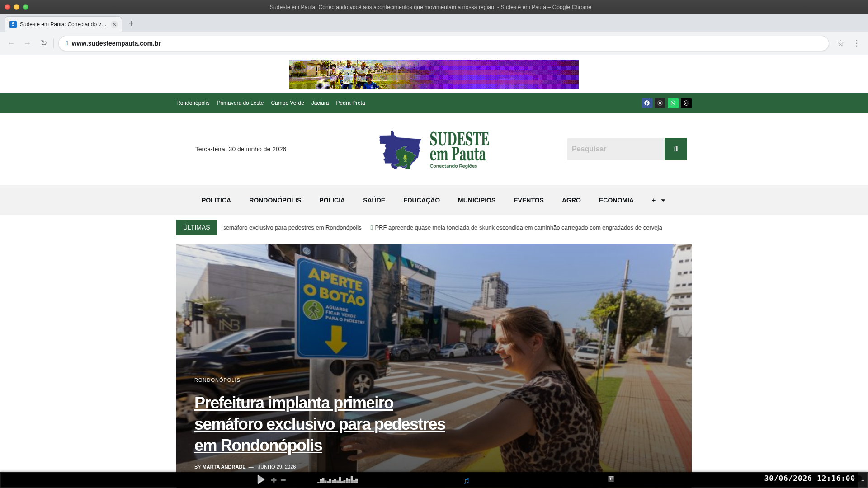Click the JUNHO 29, 2026 article date
This screenshot has height=488, width=868.
pyautogui.click(x=277, y=467)
